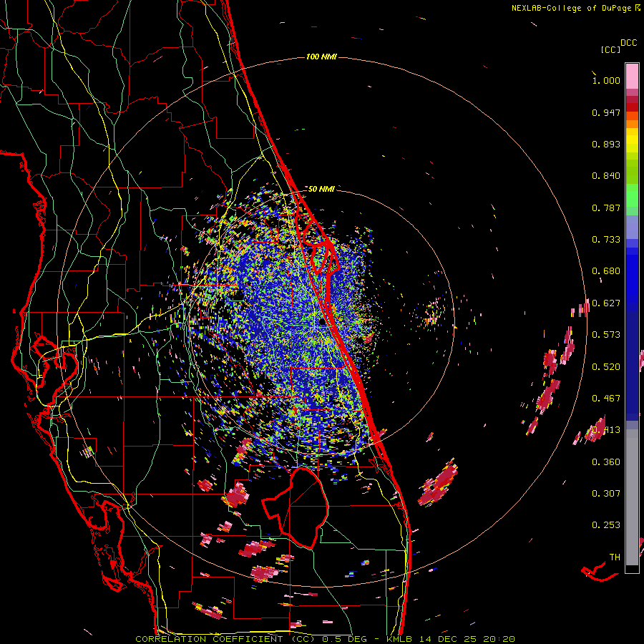The height and width of the screenshot is (644, 644).
Task: Select the 0.733 scale value
Action: pyautogui.click(x=606, y=240)
